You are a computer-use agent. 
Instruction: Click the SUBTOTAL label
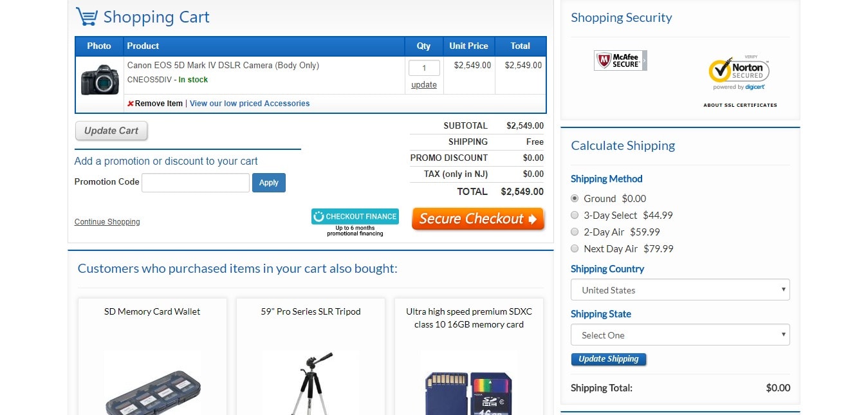click(465, 125)
